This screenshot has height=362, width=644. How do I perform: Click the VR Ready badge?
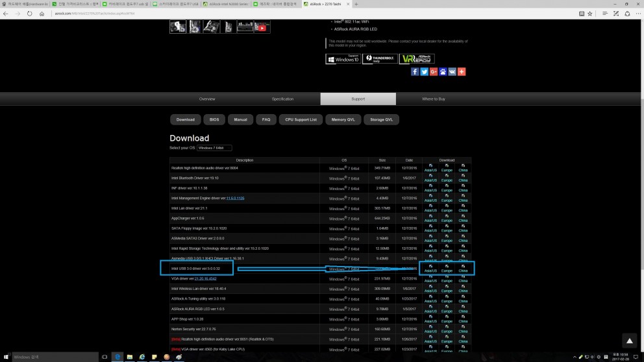[417, 58]
